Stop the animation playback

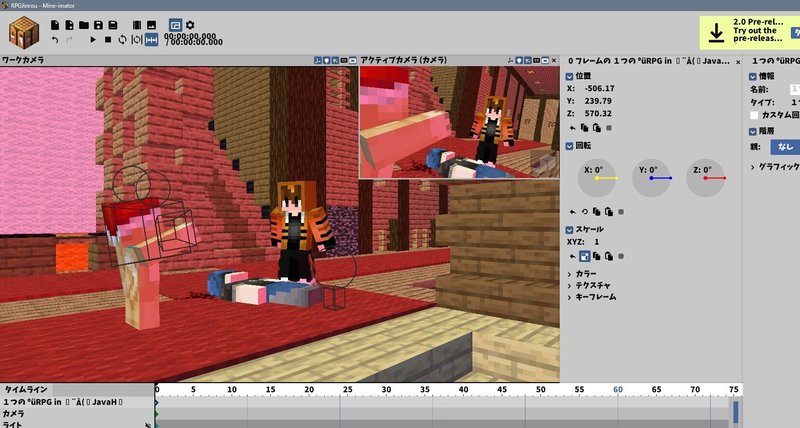click(108, 40)
